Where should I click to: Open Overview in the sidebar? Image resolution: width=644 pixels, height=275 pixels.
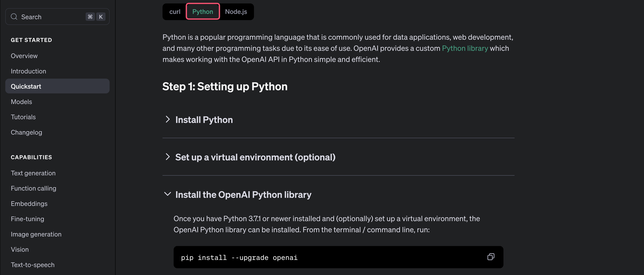tap(24, 56)
